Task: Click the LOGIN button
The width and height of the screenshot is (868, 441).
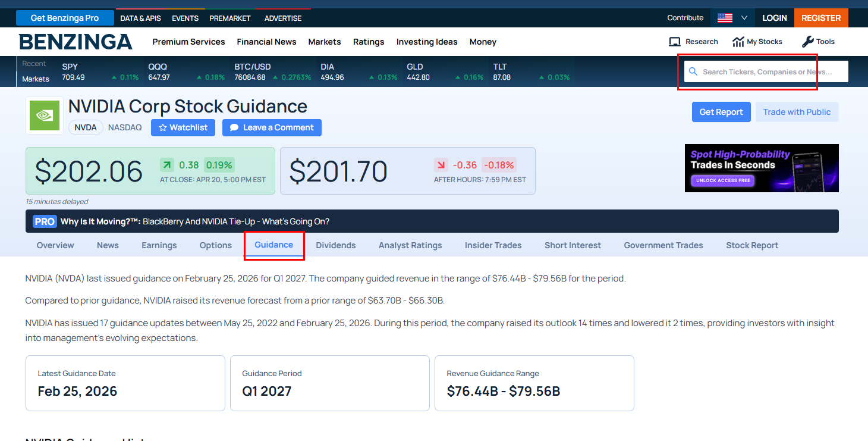Action: pos(775,18)
